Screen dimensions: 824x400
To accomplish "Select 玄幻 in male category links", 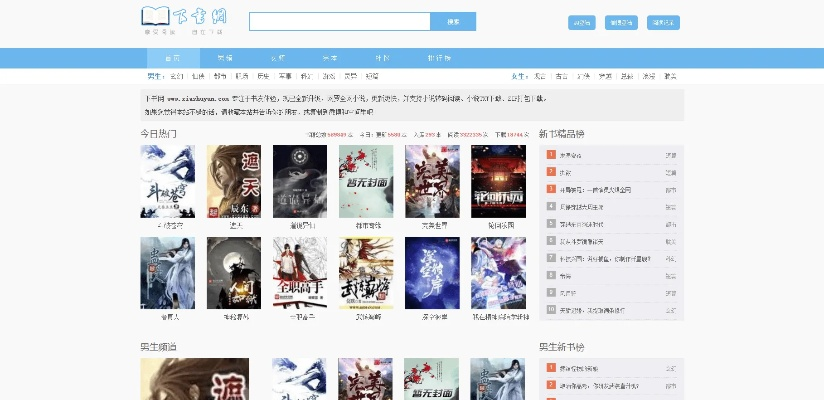I will 176,76.
